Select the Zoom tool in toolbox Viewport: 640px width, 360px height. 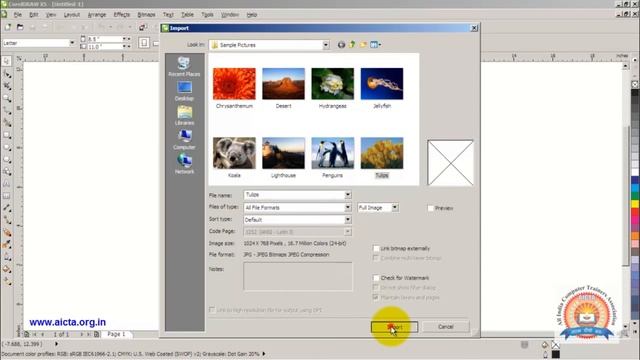(x=7, y=98)
